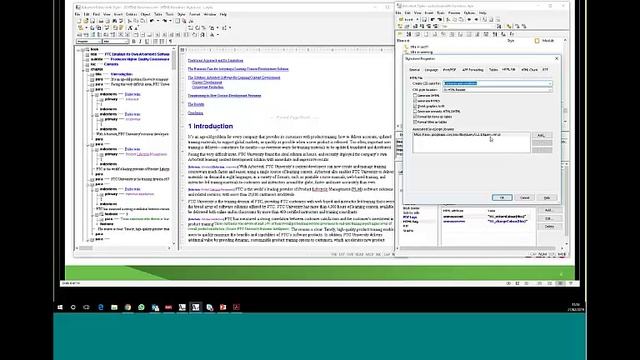Click the Cortana circle icon on taskbar
Screen dimensions: 640x360
73,307
